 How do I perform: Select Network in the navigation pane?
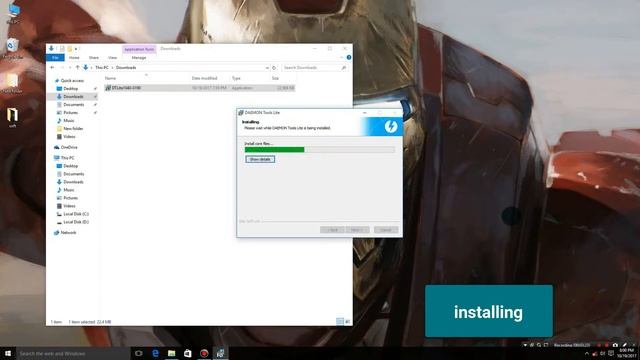point(68,232)
